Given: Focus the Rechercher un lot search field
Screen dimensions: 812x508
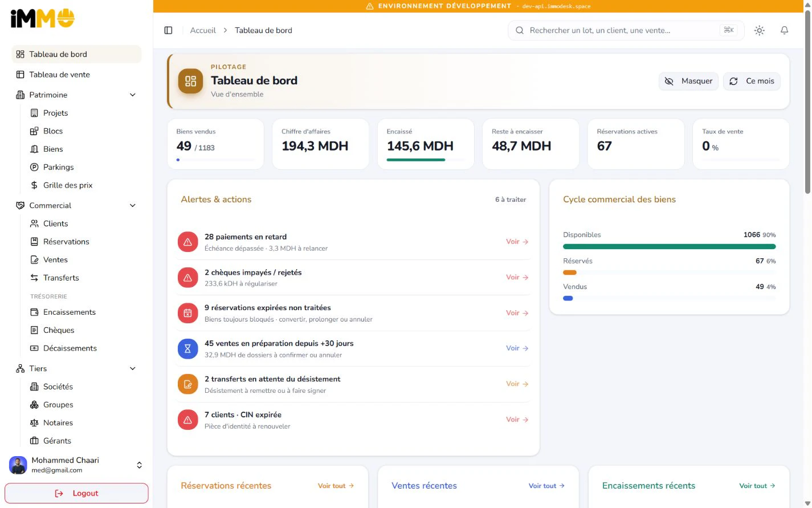Looking at the screenshot, I should pos(626,30).
